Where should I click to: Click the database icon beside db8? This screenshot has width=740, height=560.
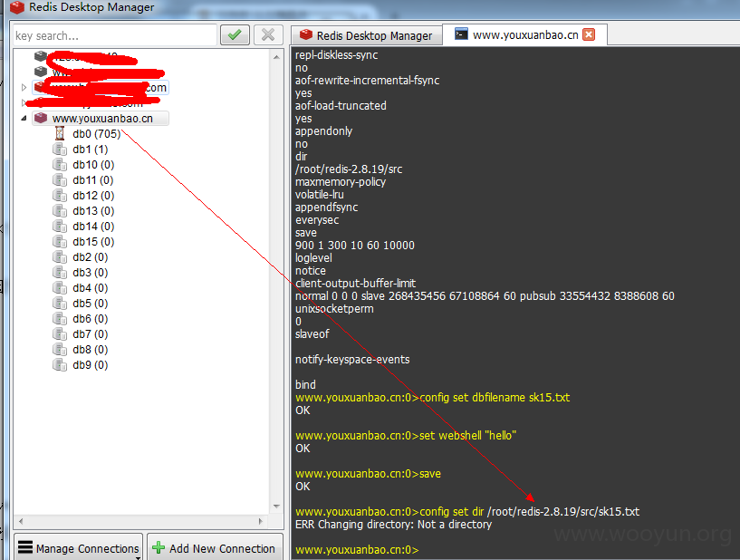tap(60, 350)
